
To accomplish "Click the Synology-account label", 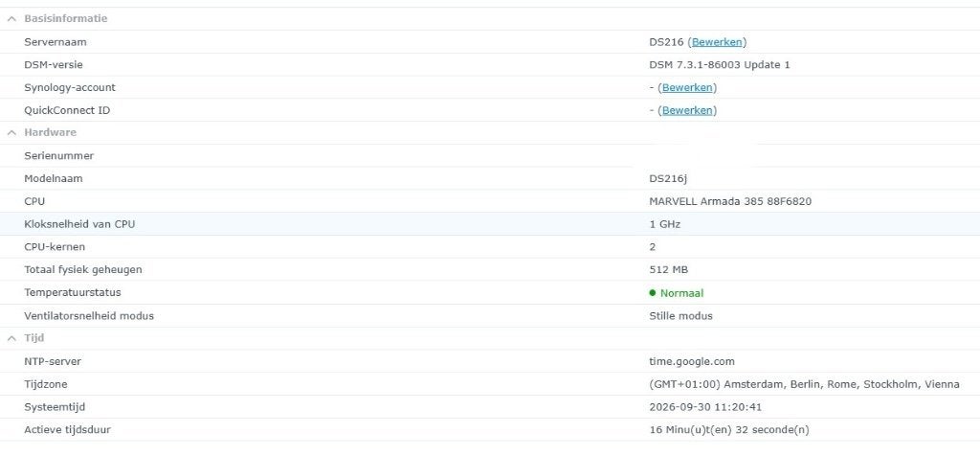I will (70, 87).
